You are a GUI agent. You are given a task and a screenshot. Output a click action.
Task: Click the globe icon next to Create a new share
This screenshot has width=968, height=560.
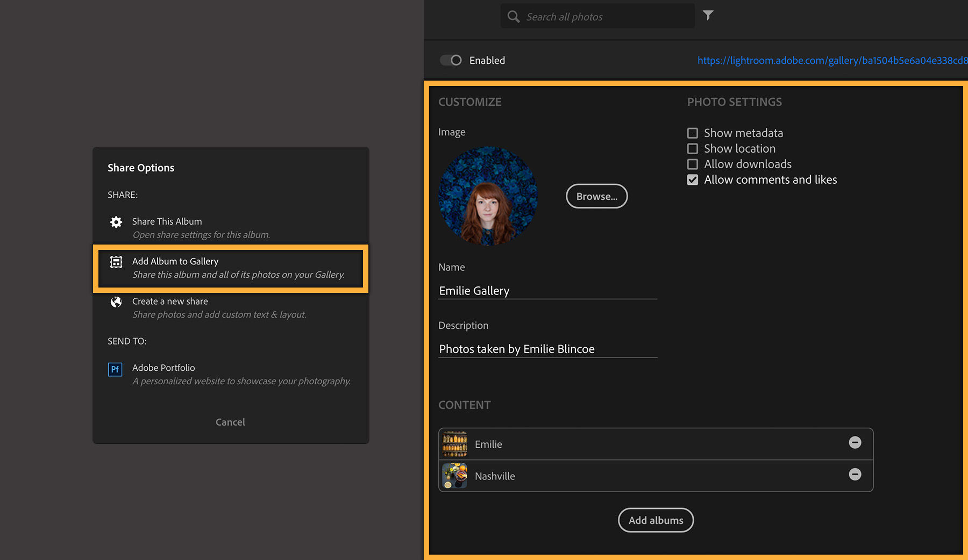pos(116,301)
